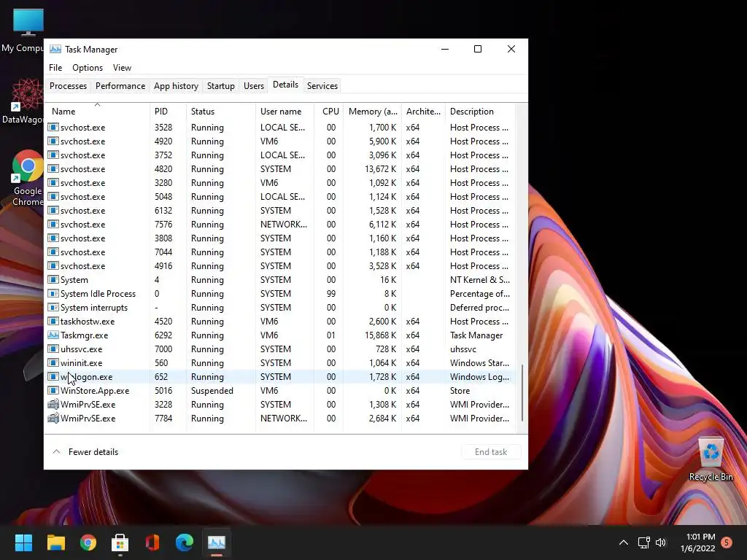Screen dimensions: 747x560
Task: Click the End task button
Action: pyautogui.click(x=491, y=451)
